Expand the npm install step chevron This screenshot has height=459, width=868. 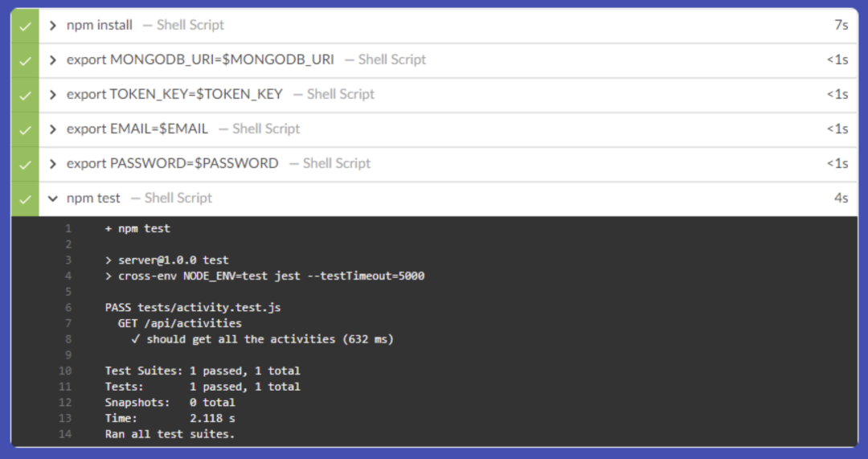point(53,26)
